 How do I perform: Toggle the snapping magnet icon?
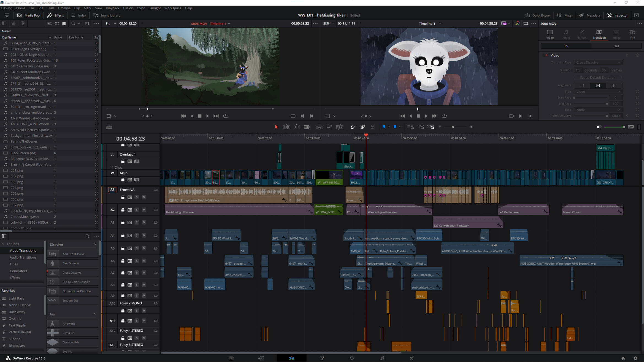tap(353, 127)
